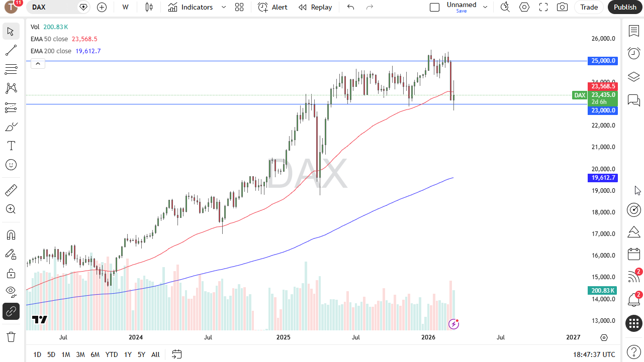This screenshot has width=644, height=362.
Task: Hide all drawings with the eye toggle
Action: (x=11, y=292)
